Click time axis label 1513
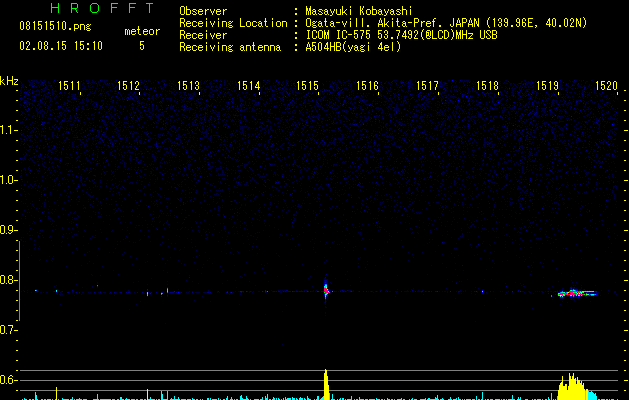The height and width of the screenshot is (400, 629). pos(188,86)
